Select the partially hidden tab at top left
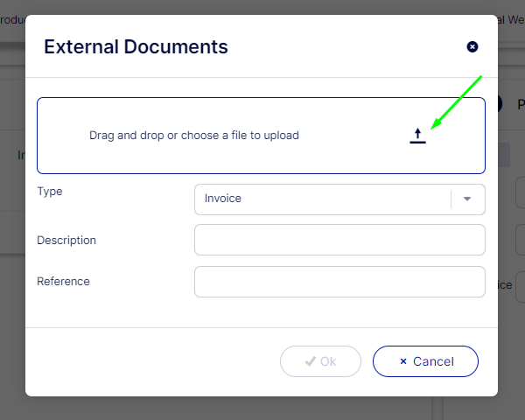 [x=12, y=20]
